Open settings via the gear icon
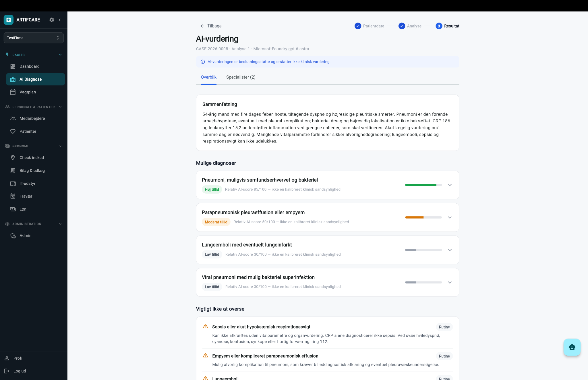This screenshot has height=380, width=588. [52, 20]
